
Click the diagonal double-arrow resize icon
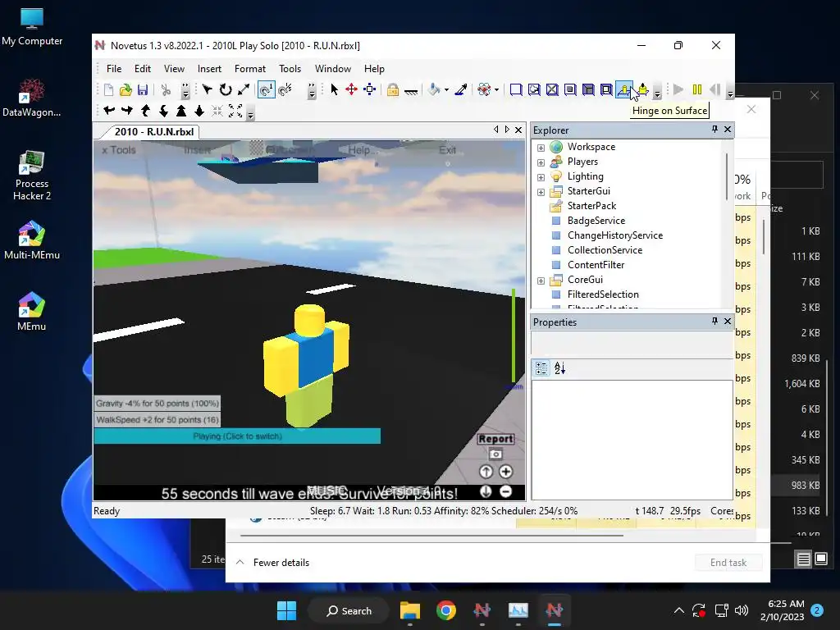tap(244, 89)
